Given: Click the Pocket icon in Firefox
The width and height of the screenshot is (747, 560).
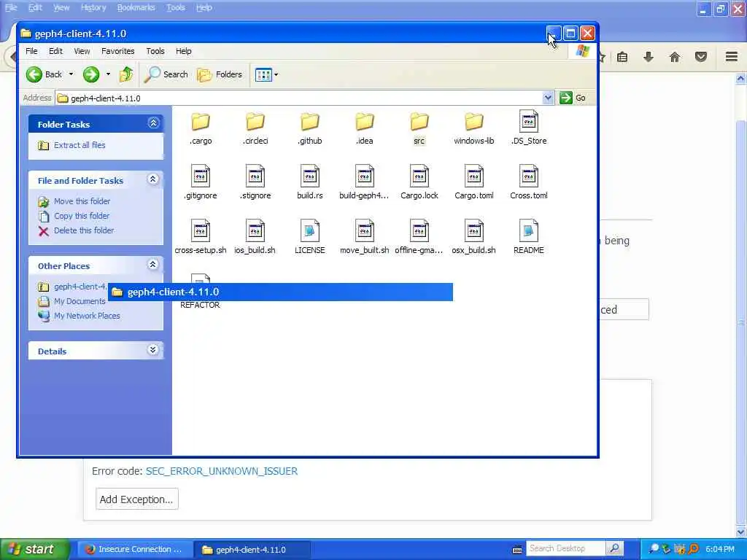Looking at the screenshot, I should [x=701, y=57].
